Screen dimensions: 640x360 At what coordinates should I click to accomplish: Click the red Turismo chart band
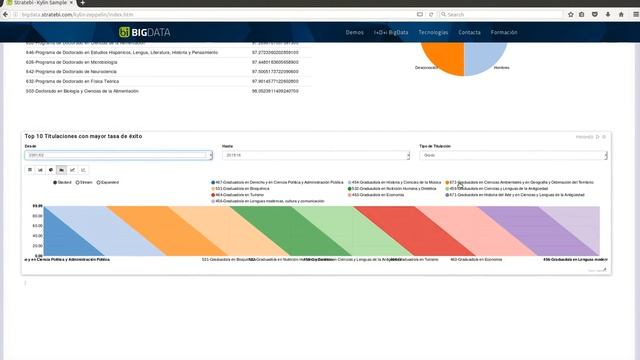tap(414, 231)
